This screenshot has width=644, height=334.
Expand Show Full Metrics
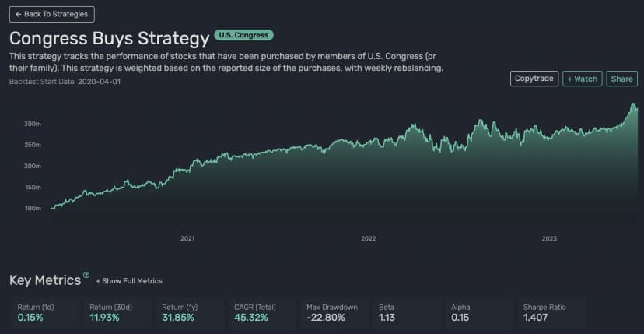pyautogui.click(x=129, y=281)
